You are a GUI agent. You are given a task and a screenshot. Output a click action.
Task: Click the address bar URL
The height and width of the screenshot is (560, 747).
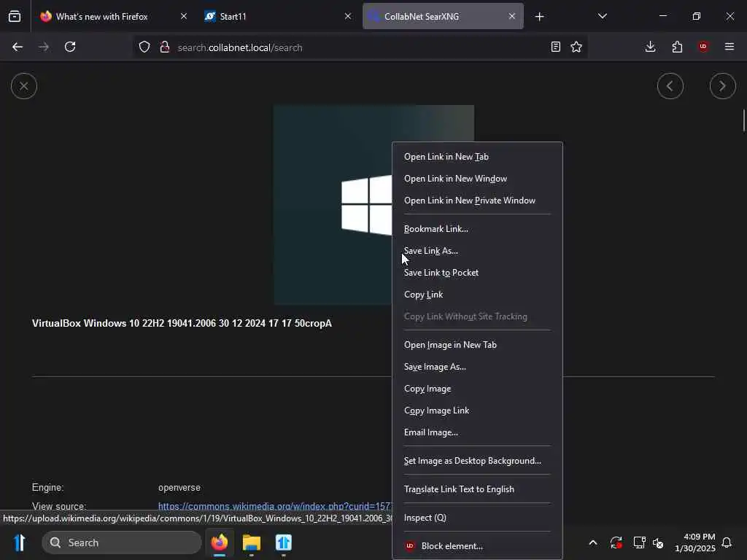[x=239, y=47]
